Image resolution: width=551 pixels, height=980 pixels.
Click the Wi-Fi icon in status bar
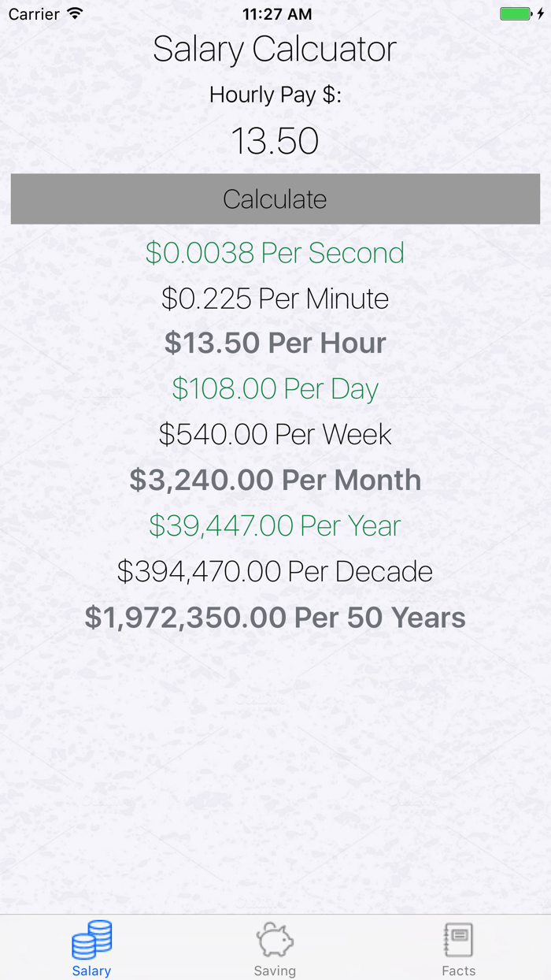[74, 13]
